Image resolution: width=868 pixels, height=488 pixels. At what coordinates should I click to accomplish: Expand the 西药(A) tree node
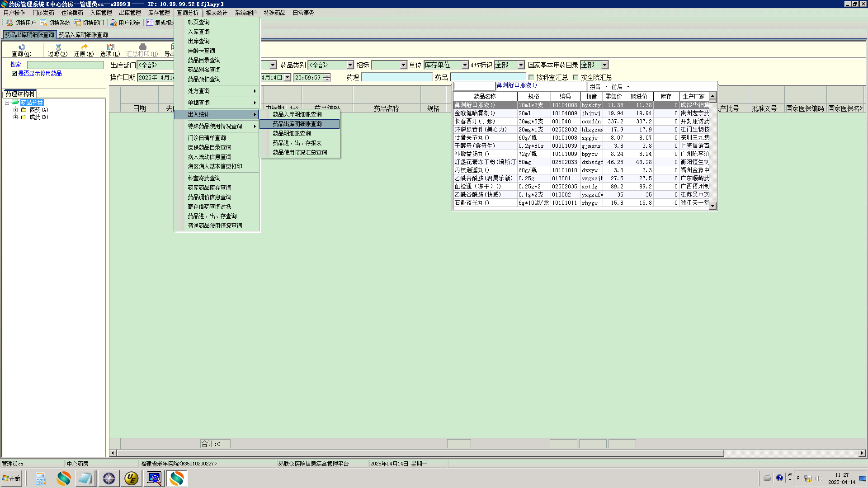(x=15, y=110)
